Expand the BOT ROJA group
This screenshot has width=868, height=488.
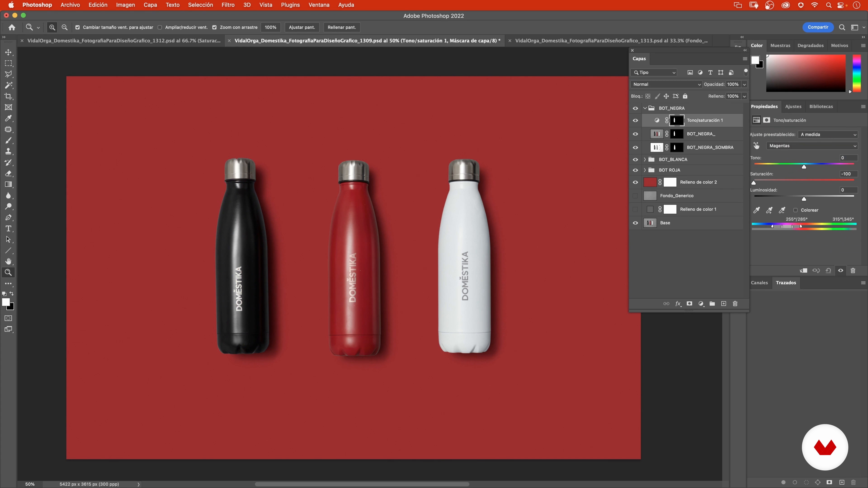click(x=645, y=170)
